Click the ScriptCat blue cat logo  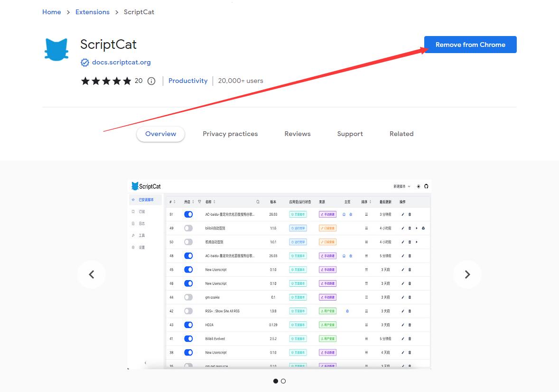click(x=56, y=49)
